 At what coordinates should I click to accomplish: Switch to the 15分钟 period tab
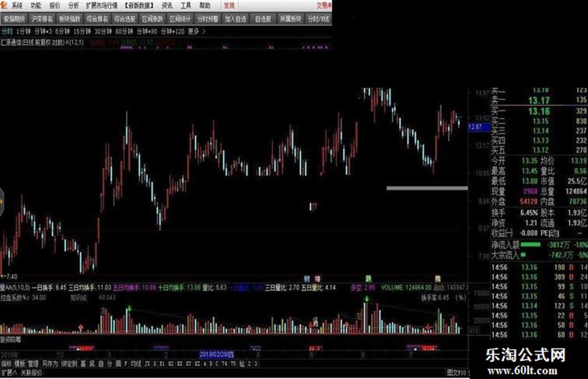click(82, 32)
